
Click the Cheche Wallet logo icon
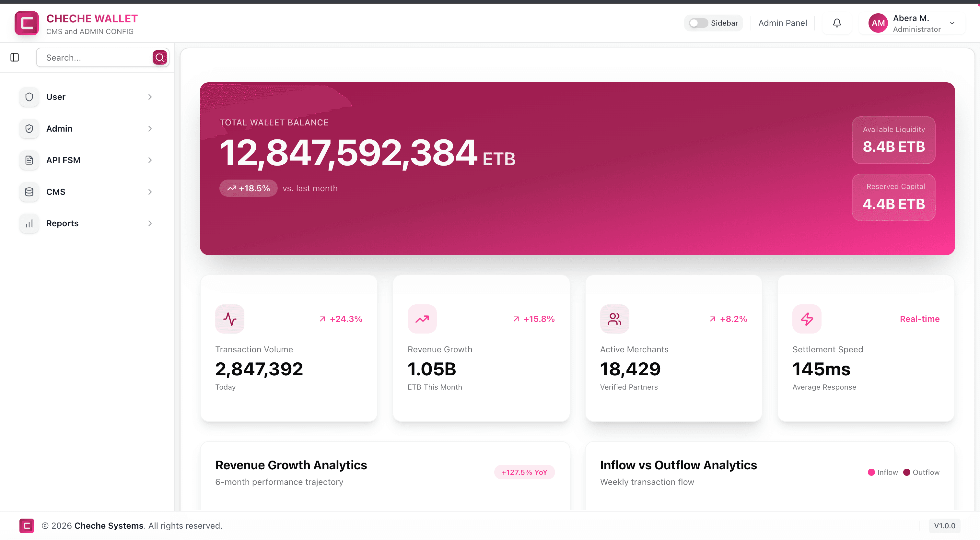[26, 23]
